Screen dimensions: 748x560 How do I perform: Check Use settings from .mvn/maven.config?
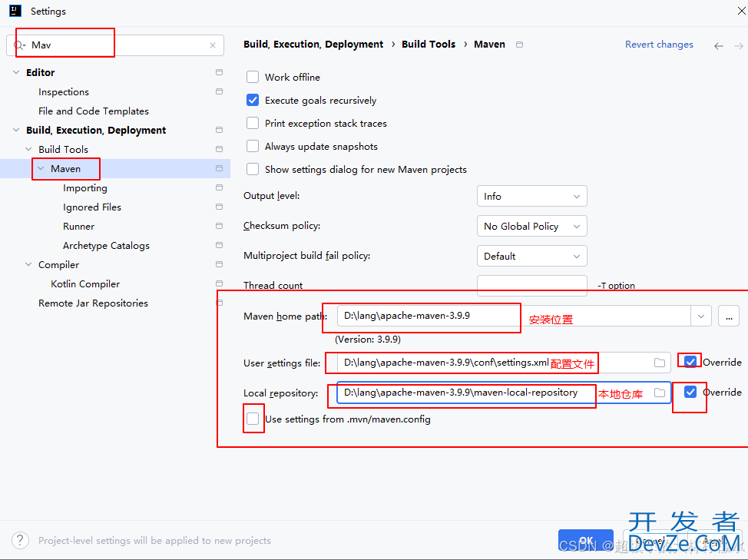click(x=253, y=419)
